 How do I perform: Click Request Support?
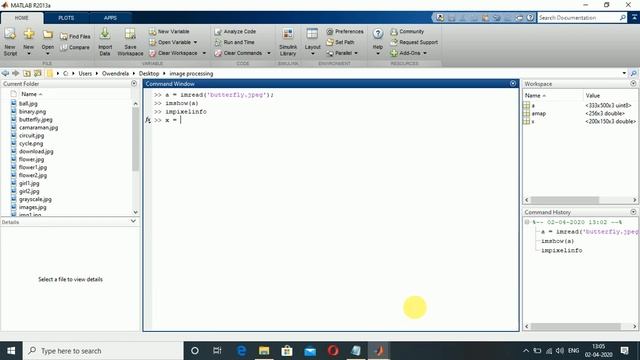click(x=414, y=42)
